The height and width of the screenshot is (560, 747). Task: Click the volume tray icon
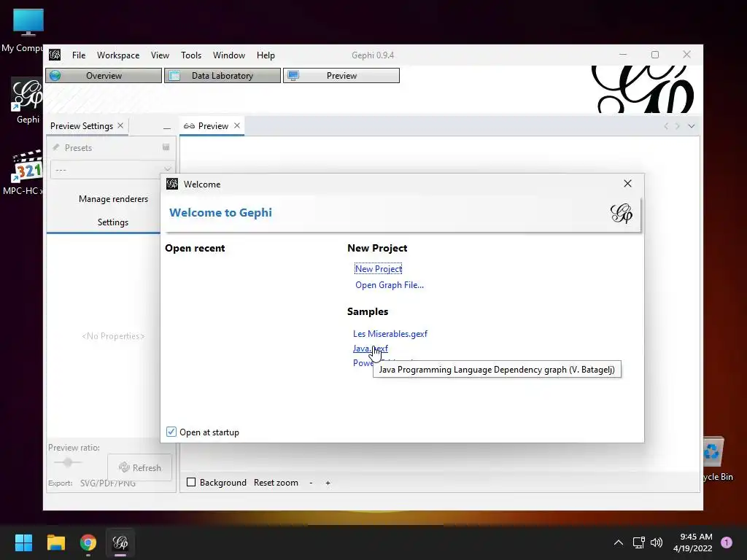click(x=657, y=542)
